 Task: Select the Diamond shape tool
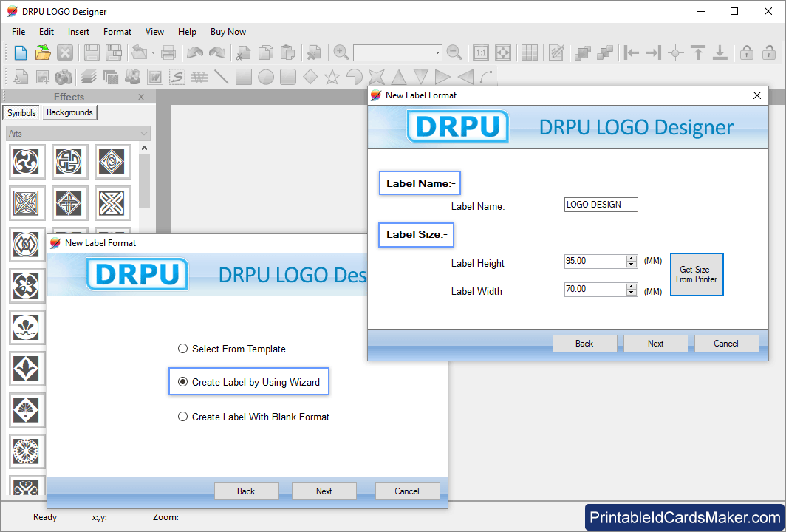[x=310, y=77]
